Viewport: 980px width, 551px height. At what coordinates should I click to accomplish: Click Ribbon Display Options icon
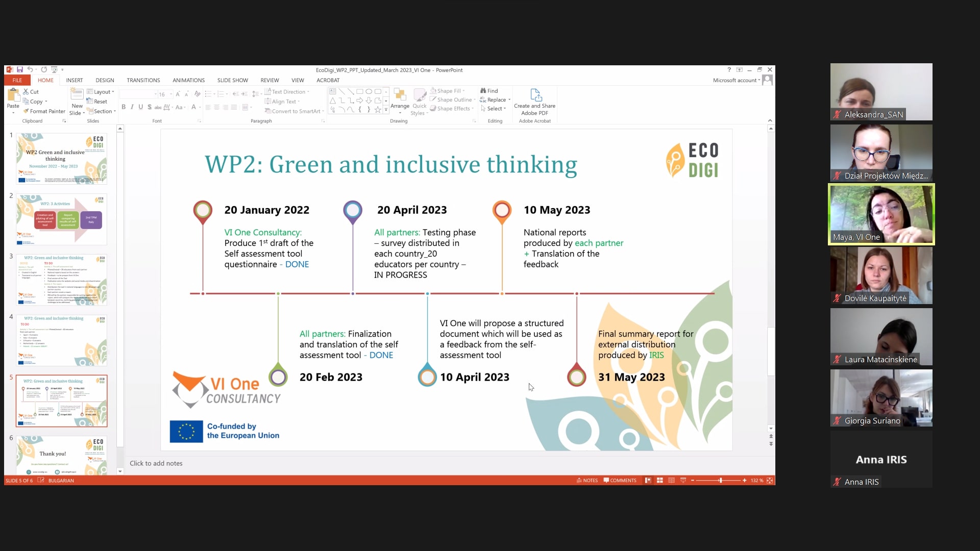(x=739, y=70)
